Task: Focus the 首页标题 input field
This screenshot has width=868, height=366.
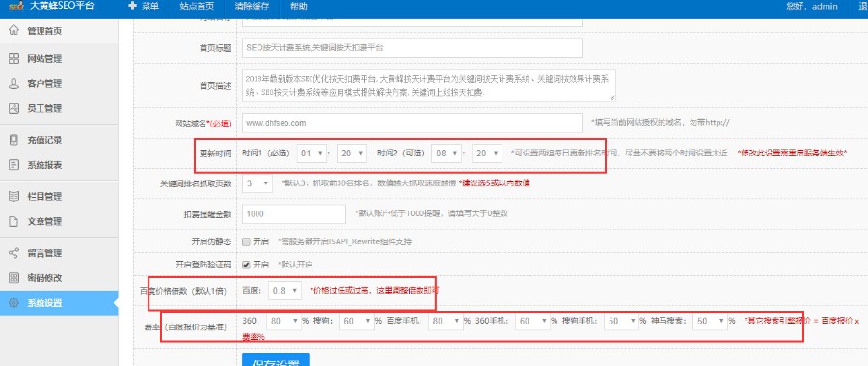Action: [413, 47]
